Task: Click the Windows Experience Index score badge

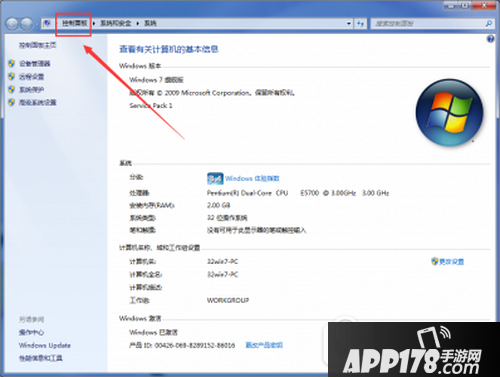Action: (215, 179)
